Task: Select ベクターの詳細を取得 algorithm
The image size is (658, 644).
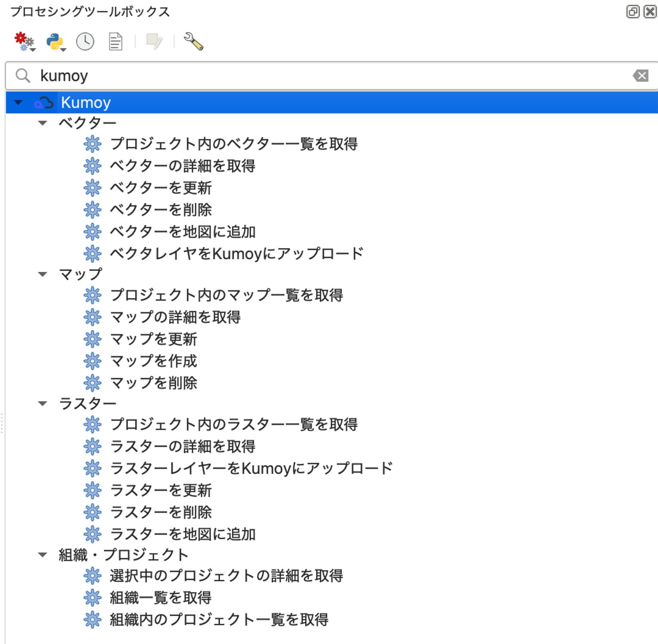Action: [183, 166]
